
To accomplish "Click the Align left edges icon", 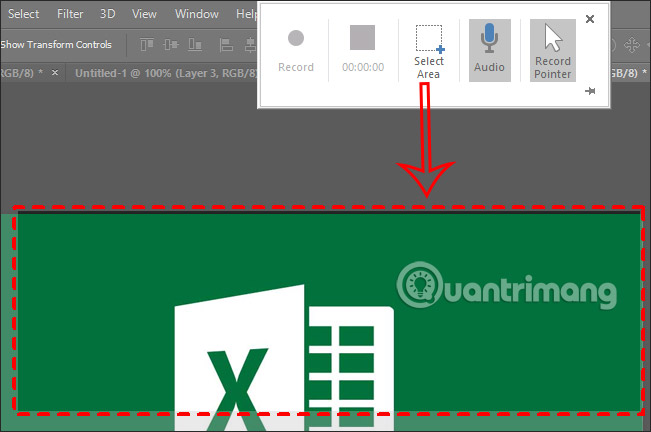I will [x=226, y=44].
